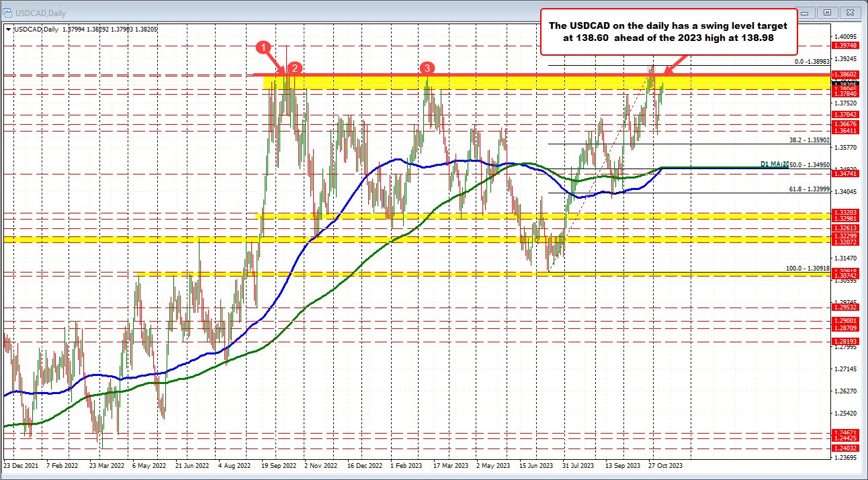Collapse the OHLC data window triangle
Viewport: 868px width, 480px height.
[x=7, y=29]
